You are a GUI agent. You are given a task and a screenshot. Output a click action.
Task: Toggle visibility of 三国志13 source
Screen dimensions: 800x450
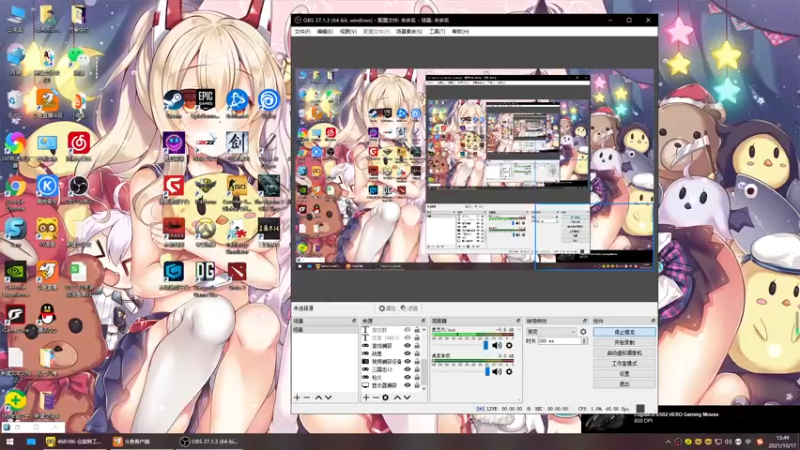point(407,369)
